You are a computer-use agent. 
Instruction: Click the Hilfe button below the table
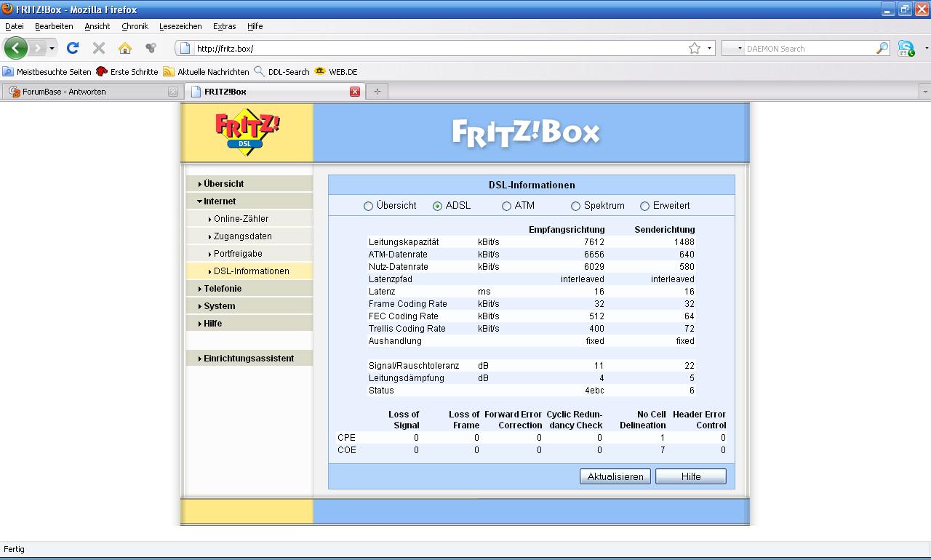pyautogui.click(x=691, y=476)
